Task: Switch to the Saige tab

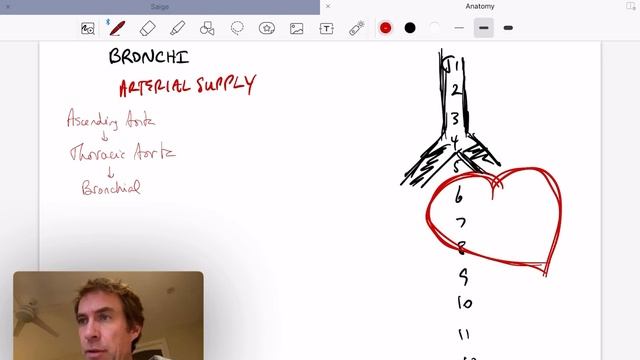Action: (160, 7)
